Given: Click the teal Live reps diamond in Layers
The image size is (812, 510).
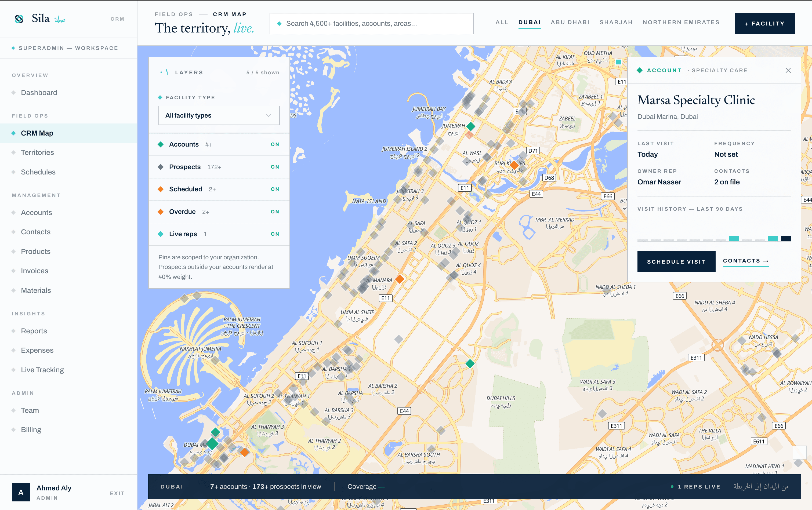Looking at the screenshot, I should point(161,234).
